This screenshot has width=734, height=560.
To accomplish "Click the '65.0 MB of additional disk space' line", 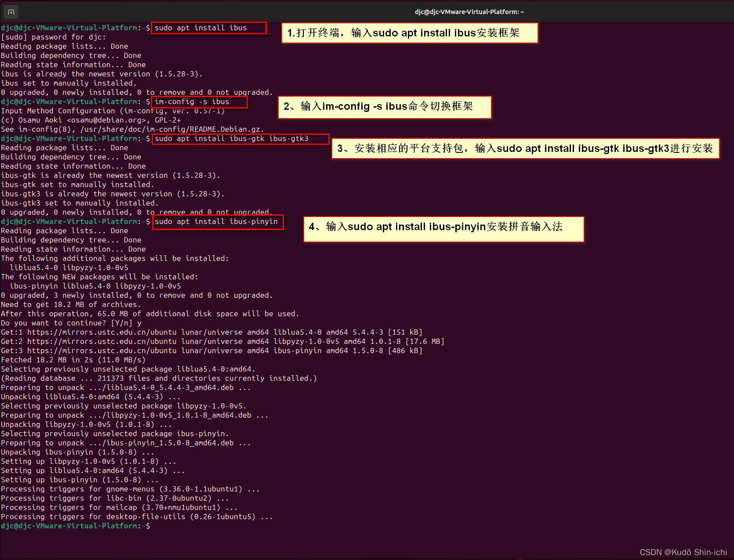I will pyautogui.click(x=150, y=314).
